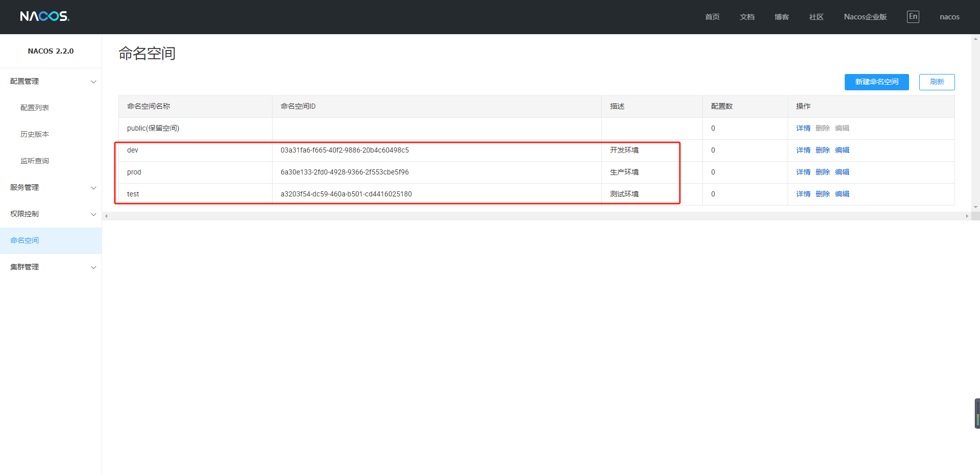View 详情 for the dev namespace

[803, 150]
